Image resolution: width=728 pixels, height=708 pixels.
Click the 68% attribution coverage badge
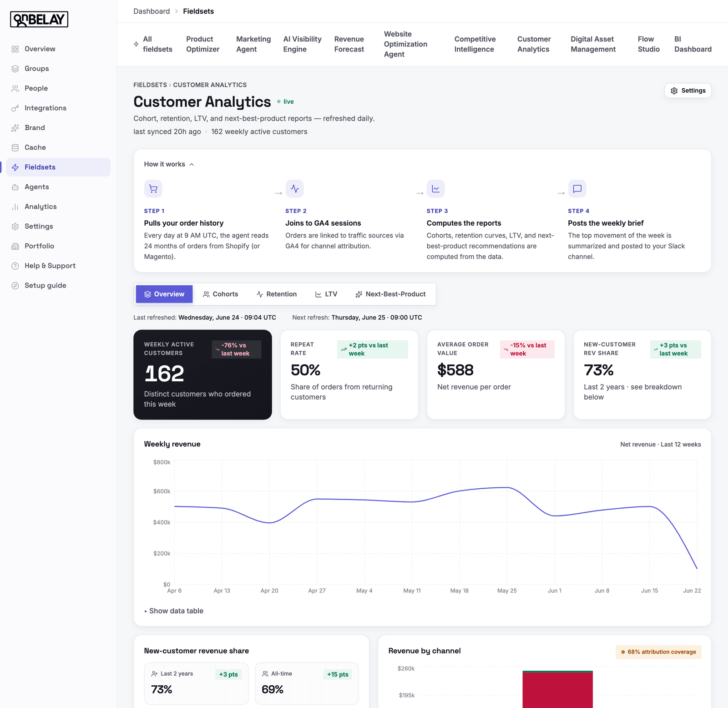point(658,652)
